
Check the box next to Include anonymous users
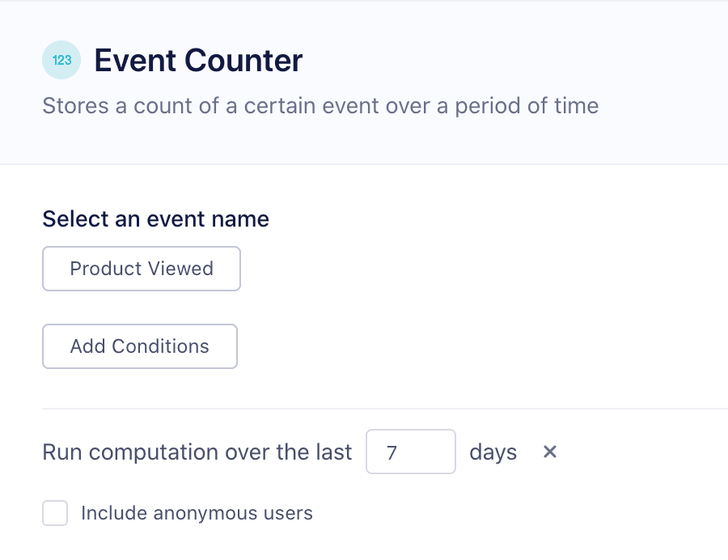coord(55,513)
